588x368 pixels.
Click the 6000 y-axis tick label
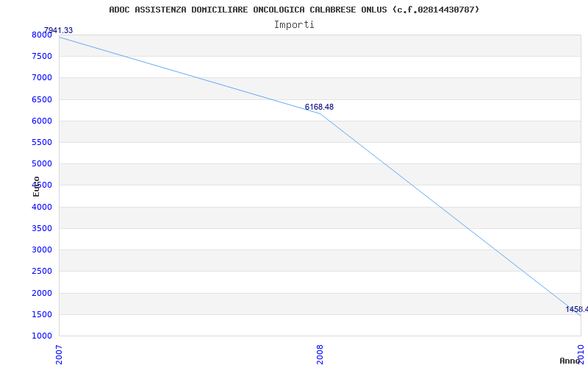pyautogui.click(x=42, y=121)
